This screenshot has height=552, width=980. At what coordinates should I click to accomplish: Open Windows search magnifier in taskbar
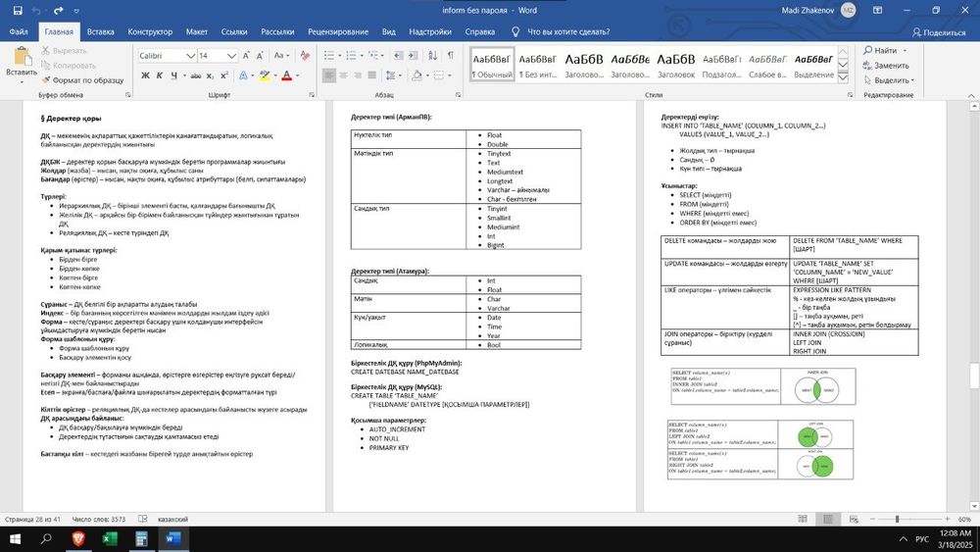[46, 539]
